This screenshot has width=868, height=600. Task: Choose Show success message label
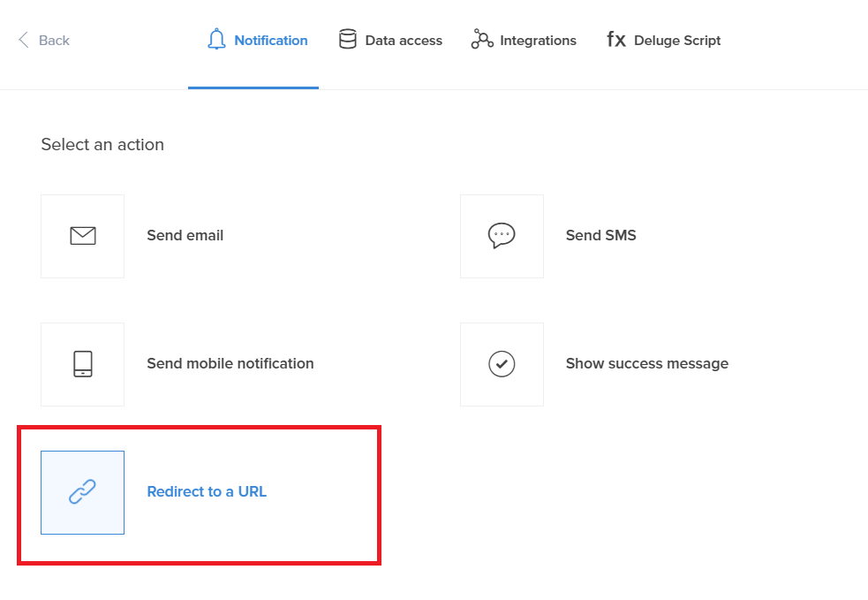[x=646, y=364]
